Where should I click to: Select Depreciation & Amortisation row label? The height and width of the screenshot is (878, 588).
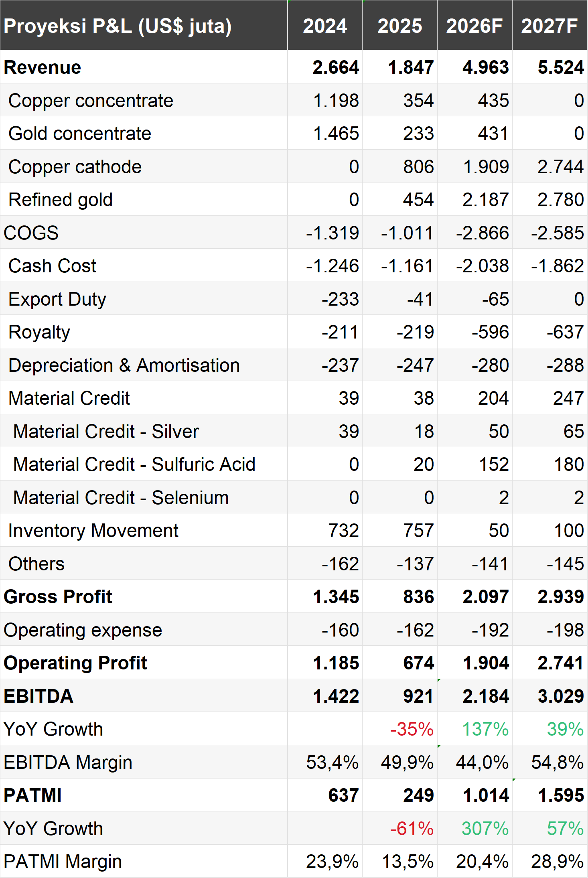pyautogui.click(x=124, y=365)
